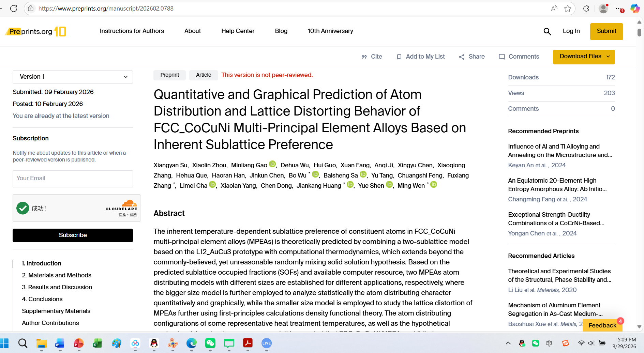Go to the Help Center menu item

[x=238, y=31]
